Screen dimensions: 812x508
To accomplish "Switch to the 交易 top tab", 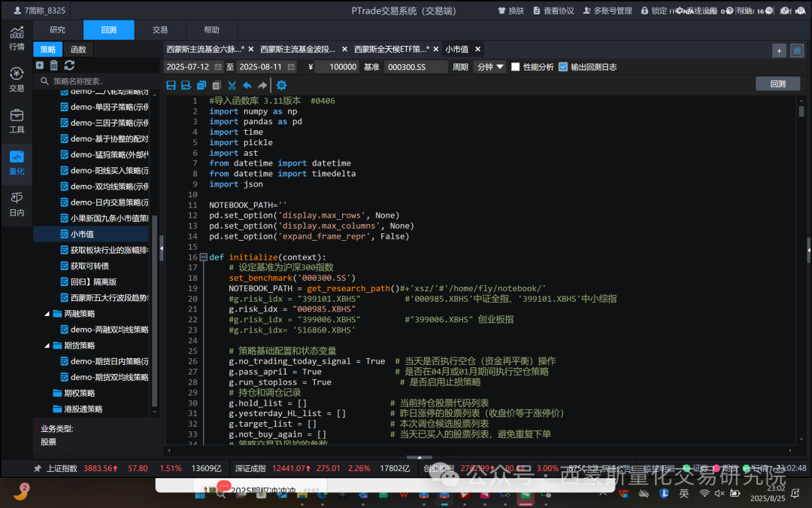I will click(160, 30).
